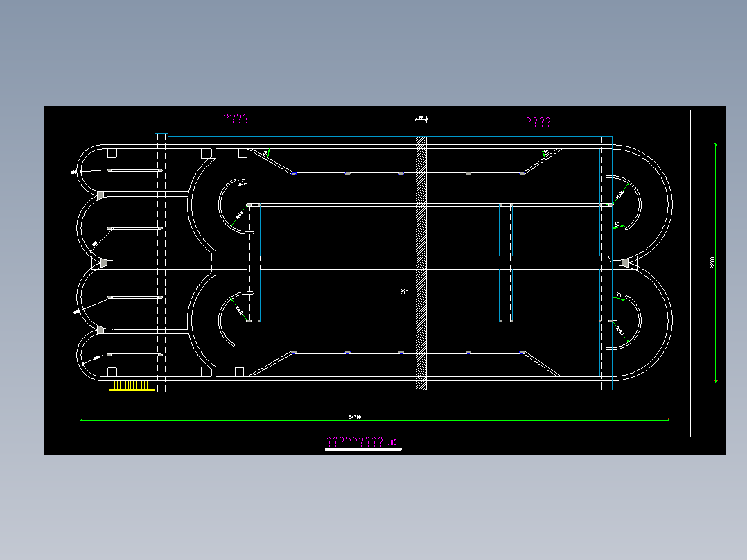
Task: Click the magenta label above right half
Action: click(x=538, y=123)
